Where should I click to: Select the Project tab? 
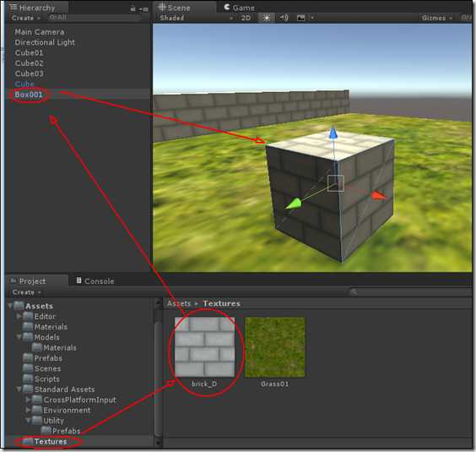37,280
